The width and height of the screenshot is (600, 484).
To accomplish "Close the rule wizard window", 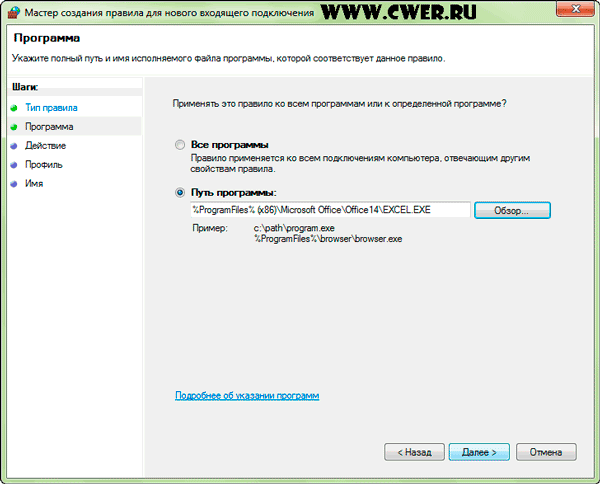I will click(575, 10).
